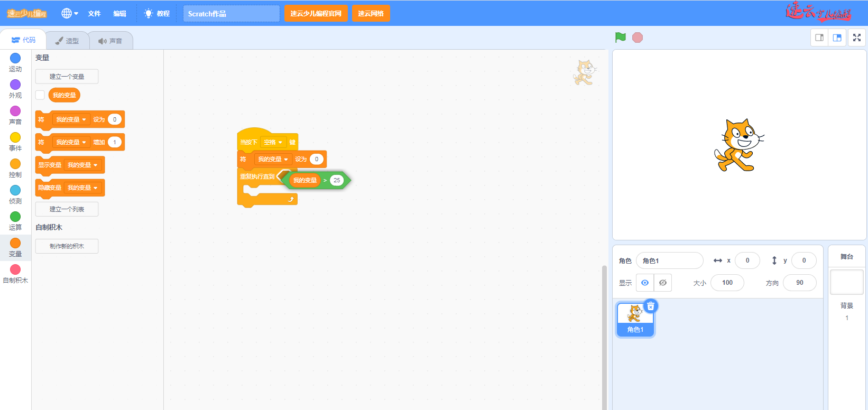The image size is (868, 410).
Task: Delete sprite 角色1 with trash icon
Action: pos(651,306)
